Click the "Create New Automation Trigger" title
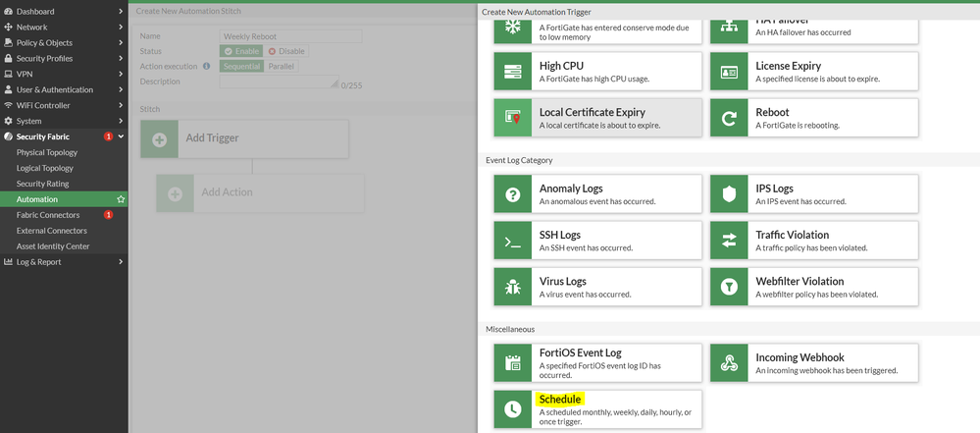Viewport: 980px width, 433px height. [x=537, y=12]
